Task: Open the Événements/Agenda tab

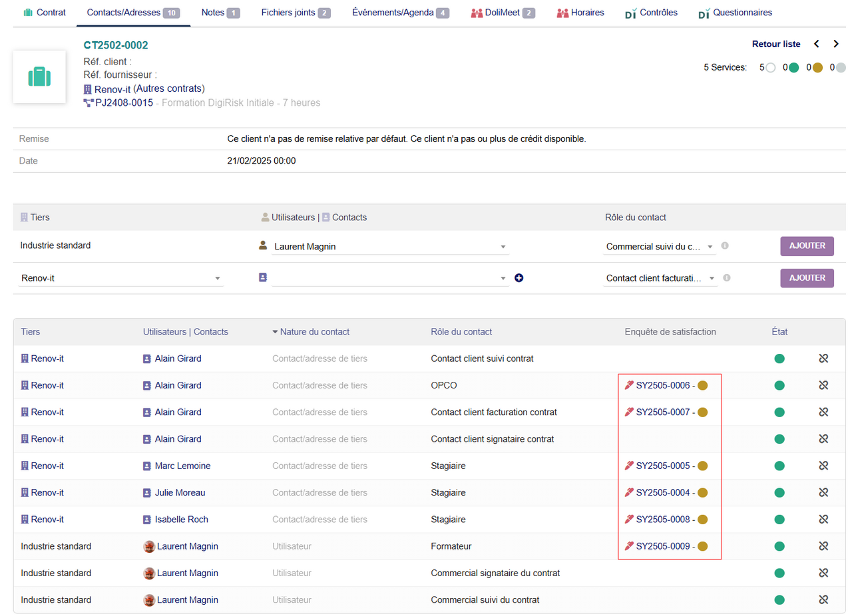Action: coord(400,13)
